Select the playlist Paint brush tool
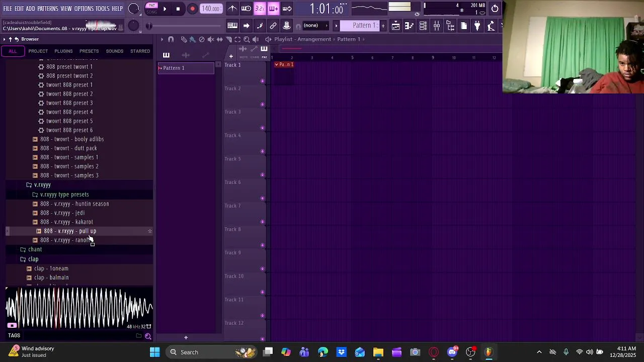The width and height of the screenshot is (644, 362). click(x=193, y=39)
